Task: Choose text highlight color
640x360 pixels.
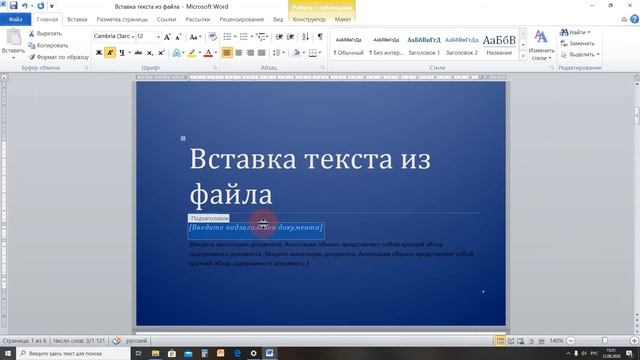Action: coord(192,53)
